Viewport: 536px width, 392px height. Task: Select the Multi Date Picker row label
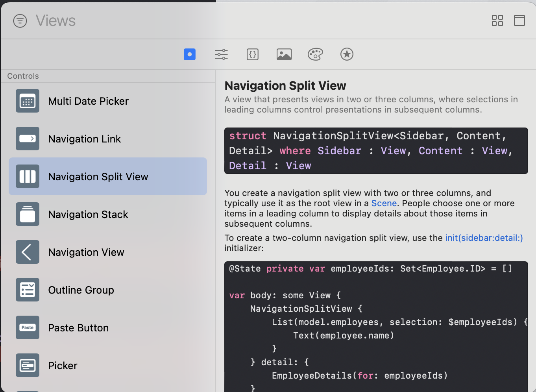(89, 101)
